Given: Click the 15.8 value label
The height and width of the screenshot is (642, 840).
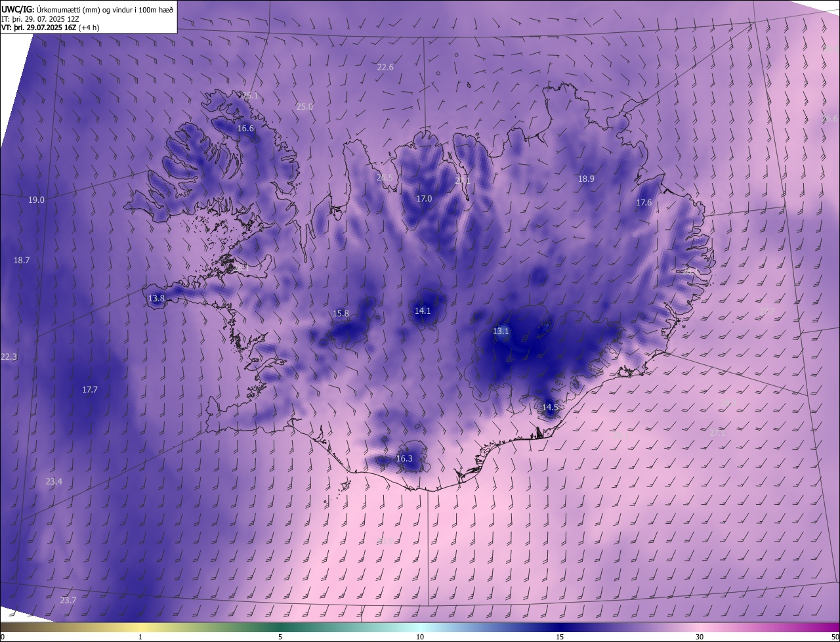Looking at the screenshot, I should pos(341,313).
